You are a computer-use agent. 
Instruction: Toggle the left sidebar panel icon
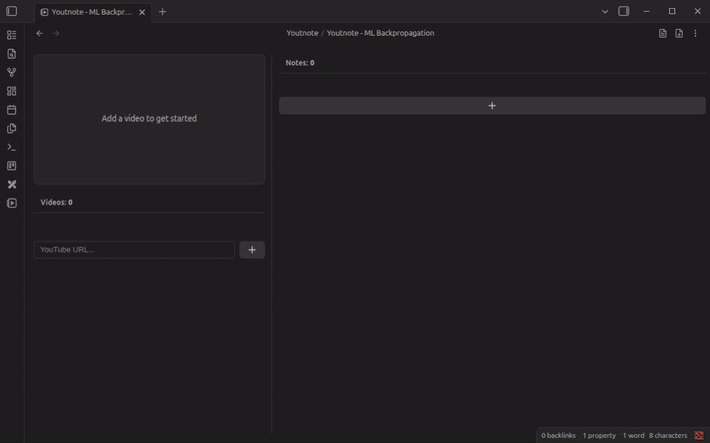[x=12, y=11]
